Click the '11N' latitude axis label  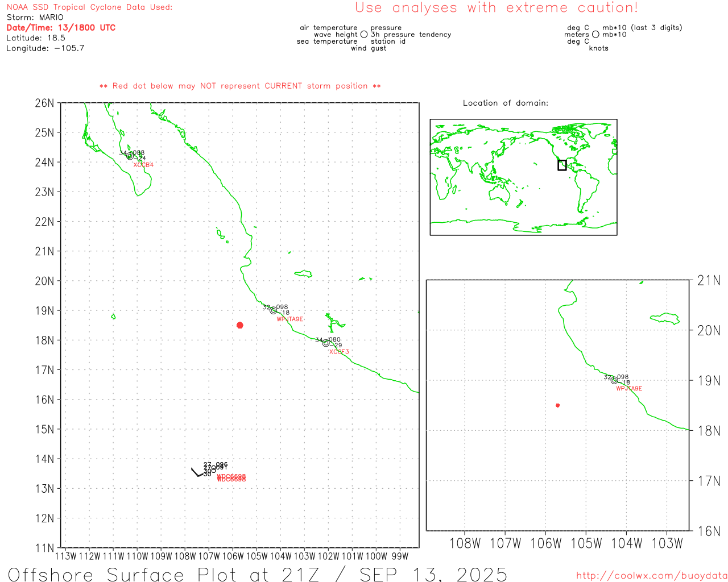point(44,548)
